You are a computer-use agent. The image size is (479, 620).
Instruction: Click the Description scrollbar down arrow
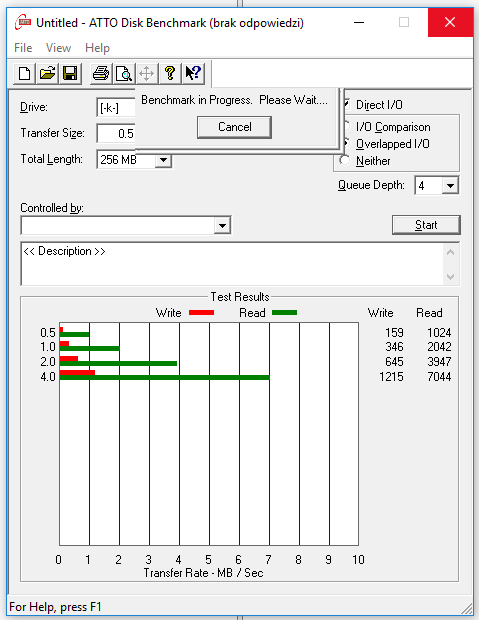point(451,276)
